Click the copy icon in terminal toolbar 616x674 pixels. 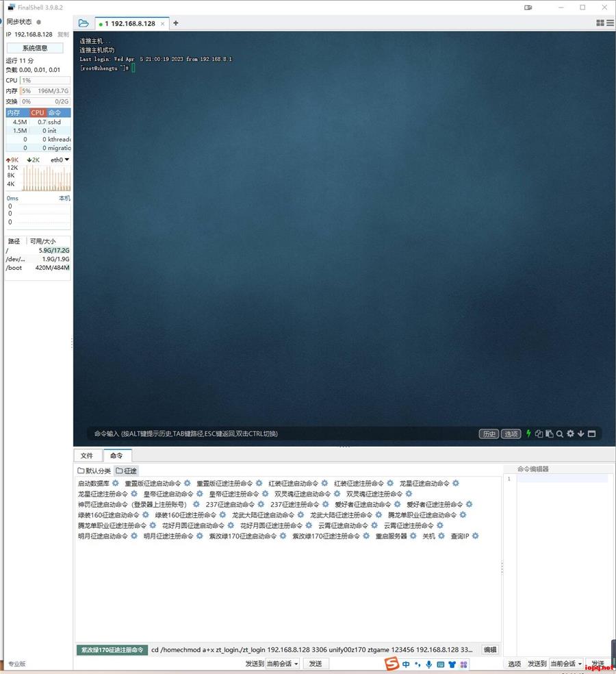[x=539, y=434]
